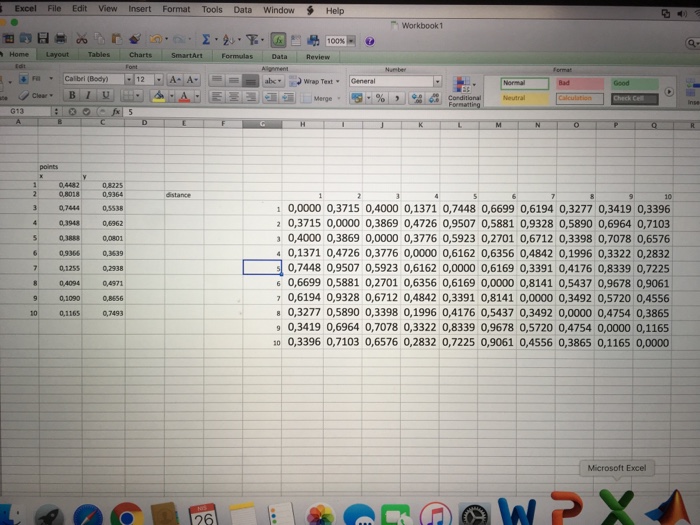Viewport: 700px width, 525px height.
Task: Toggle Bold formatting
Action: click(x=71, y=95)
